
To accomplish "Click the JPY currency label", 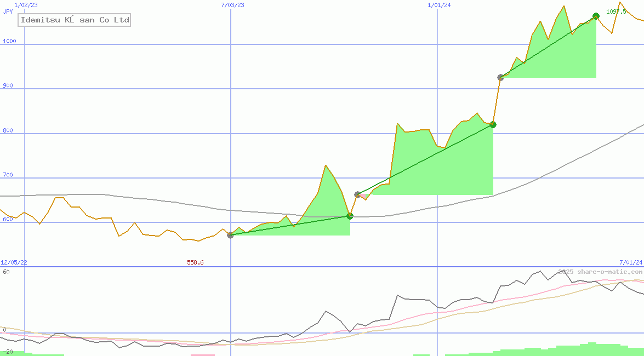I will coord(8,12).
